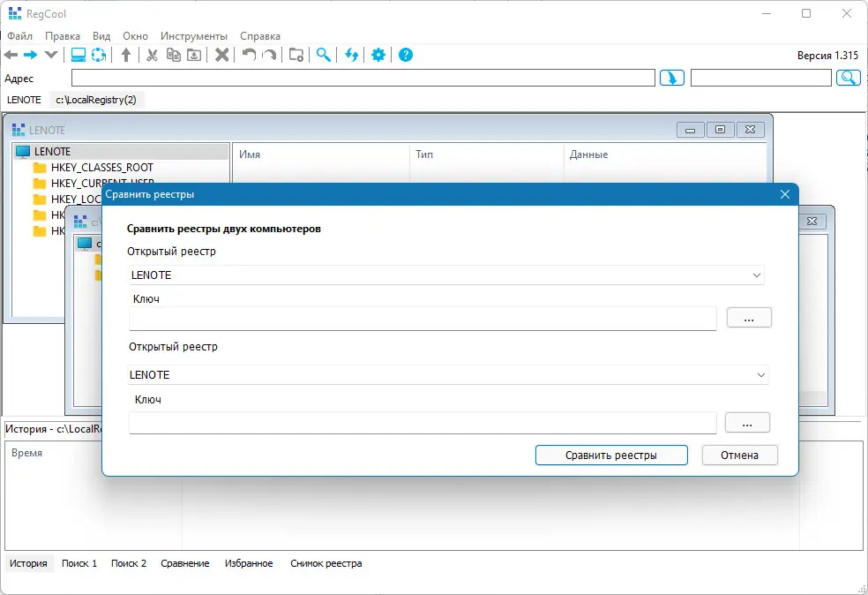Close the Сравнить реестры dialog
The image size is (868, 595).
click(785, 194)
